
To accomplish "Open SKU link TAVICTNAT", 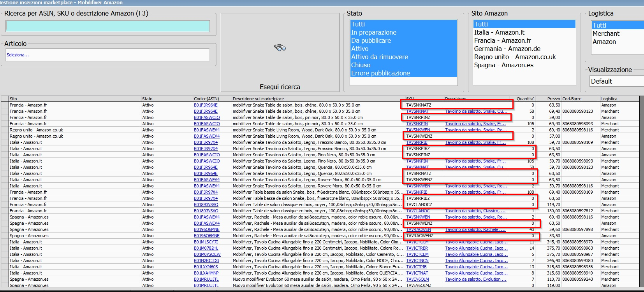I will click(417, 273).
